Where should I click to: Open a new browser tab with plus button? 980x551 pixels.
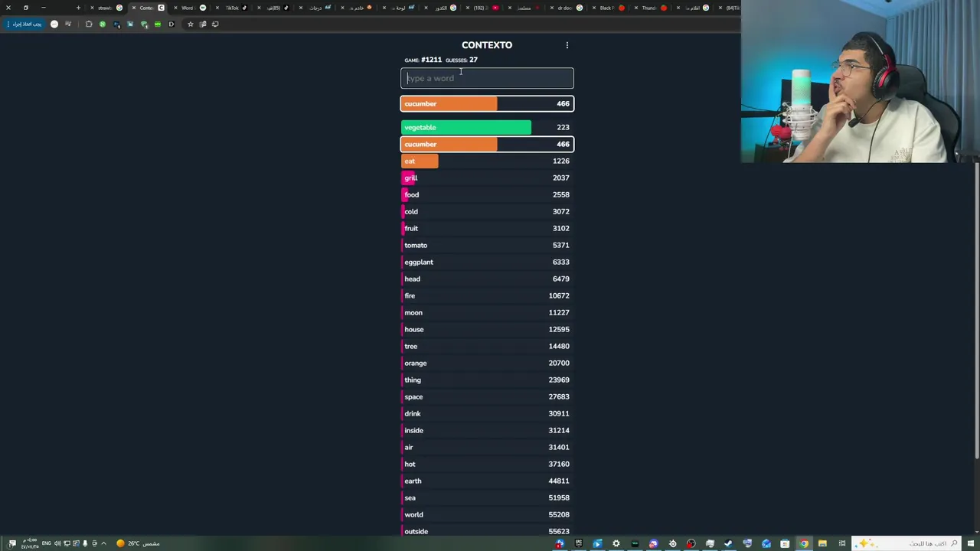pos(78,8)
